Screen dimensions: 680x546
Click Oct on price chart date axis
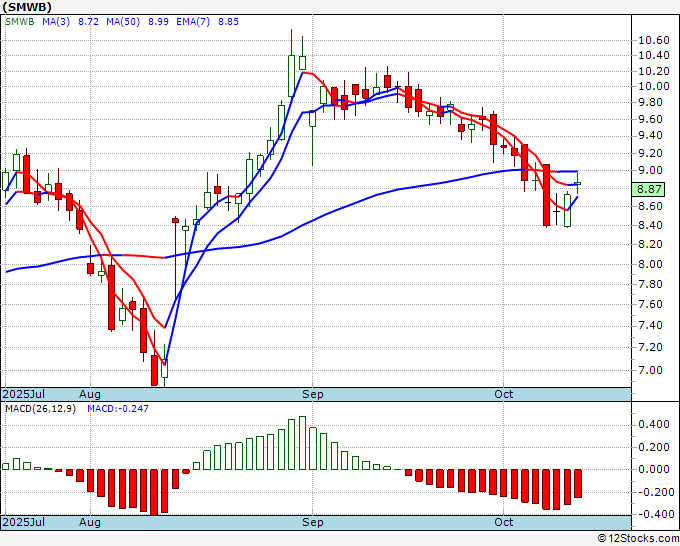tap(503, 394)
